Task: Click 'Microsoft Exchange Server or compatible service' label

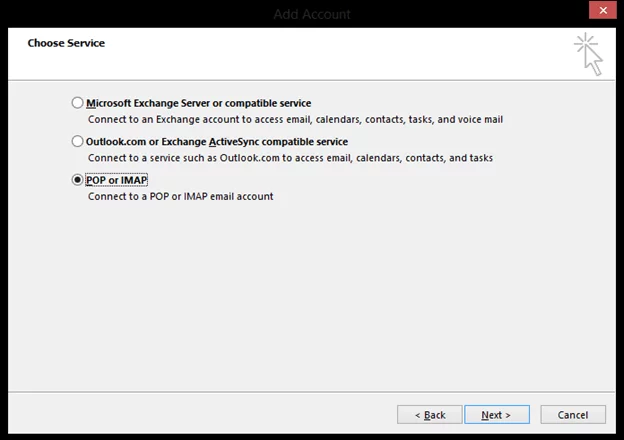Action: coord(199,103)
